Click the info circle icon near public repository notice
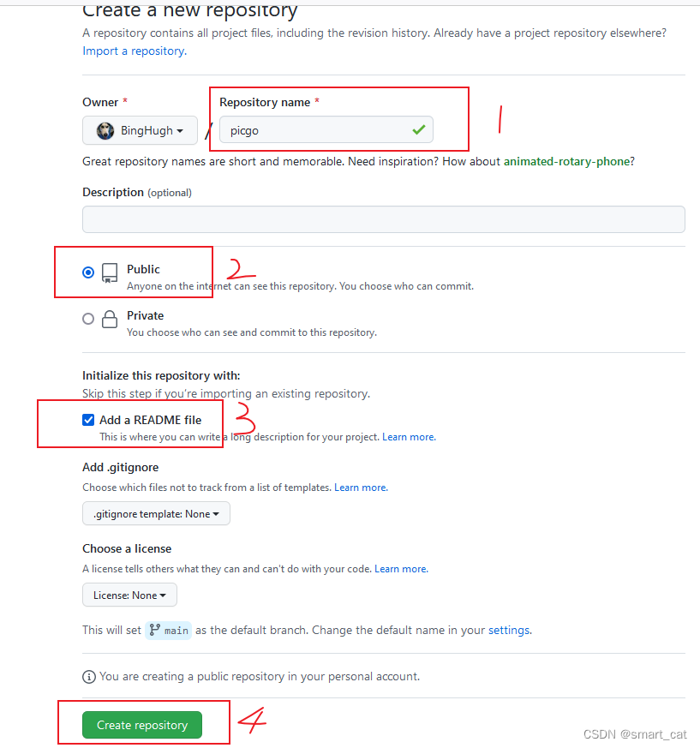Image resolution: width=700 pixels, height=748 pixels. [x=89, y=677]
